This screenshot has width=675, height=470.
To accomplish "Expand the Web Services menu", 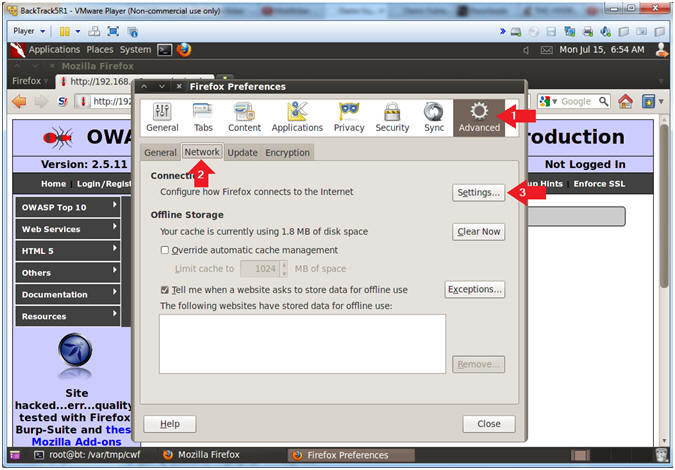I will 68,229.
